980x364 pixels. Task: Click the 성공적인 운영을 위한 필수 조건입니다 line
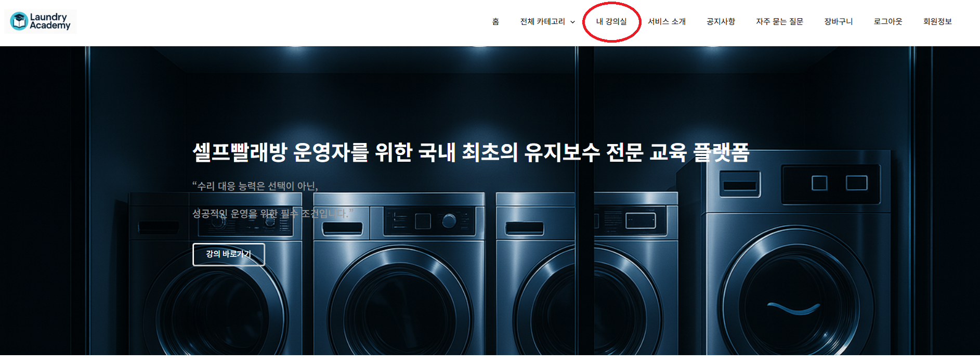pyautogui.click(x=273, y=213)
